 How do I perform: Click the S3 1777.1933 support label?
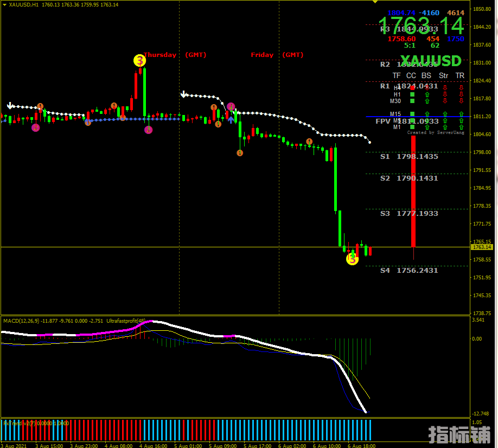tap(409, 213)
